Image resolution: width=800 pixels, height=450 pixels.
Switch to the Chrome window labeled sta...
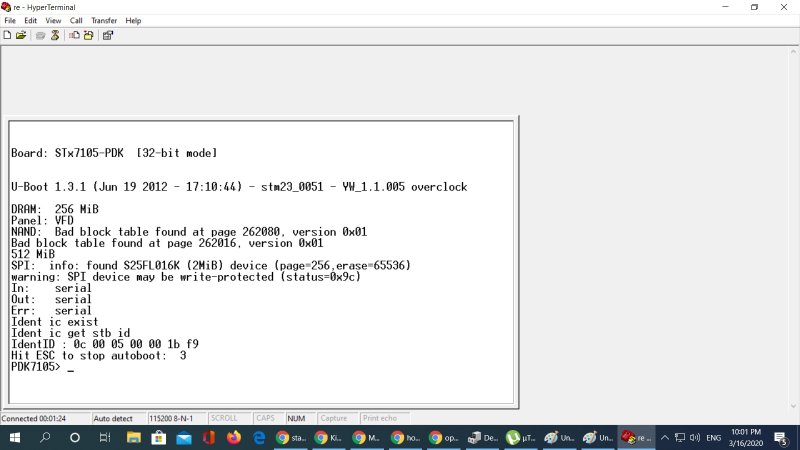click(x=291, y=438)
